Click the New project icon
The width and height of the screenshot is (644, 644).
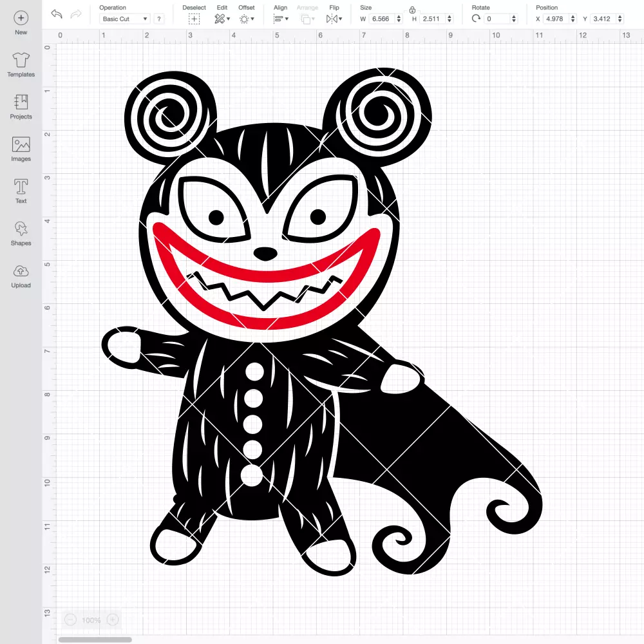click(x=21, y=18)
